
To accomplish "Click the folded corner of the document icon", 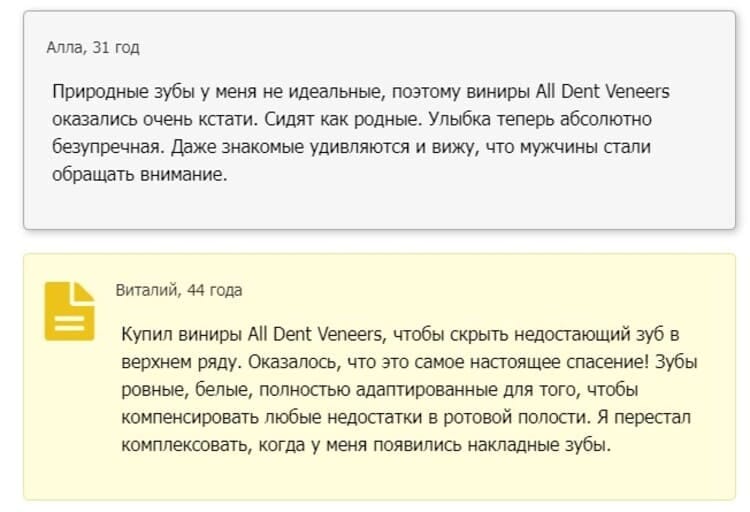I will (84, 291).
